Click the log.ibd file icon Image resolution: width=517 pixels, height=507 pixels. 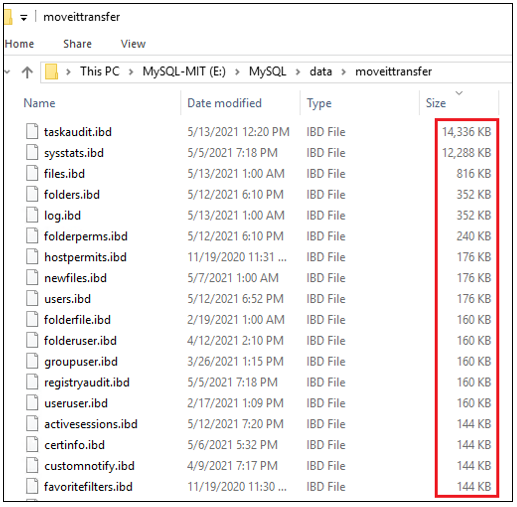(32, 215)
